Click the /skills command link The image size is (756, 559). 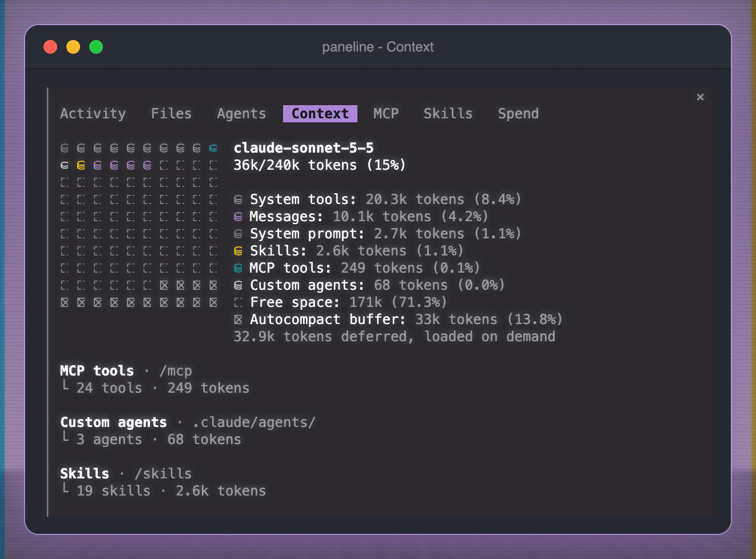(163, 474)
